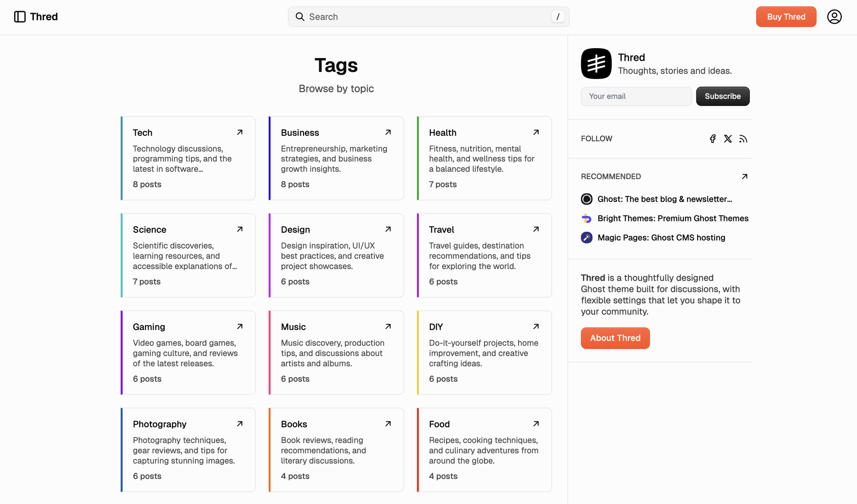This screenshot has width=857, height=504.
Task: Click inside the Your email field
Action: [636, 96]
